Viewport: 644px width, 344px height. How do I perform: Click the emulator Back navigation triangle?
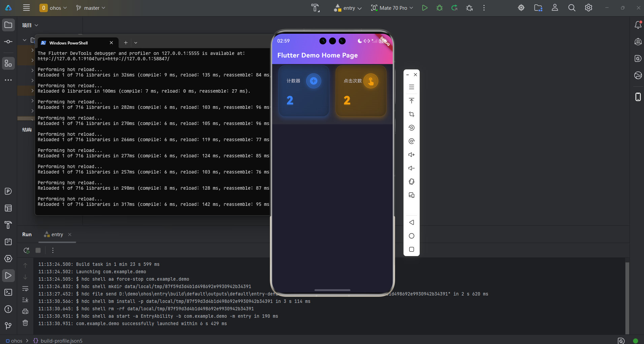[412, 222]
